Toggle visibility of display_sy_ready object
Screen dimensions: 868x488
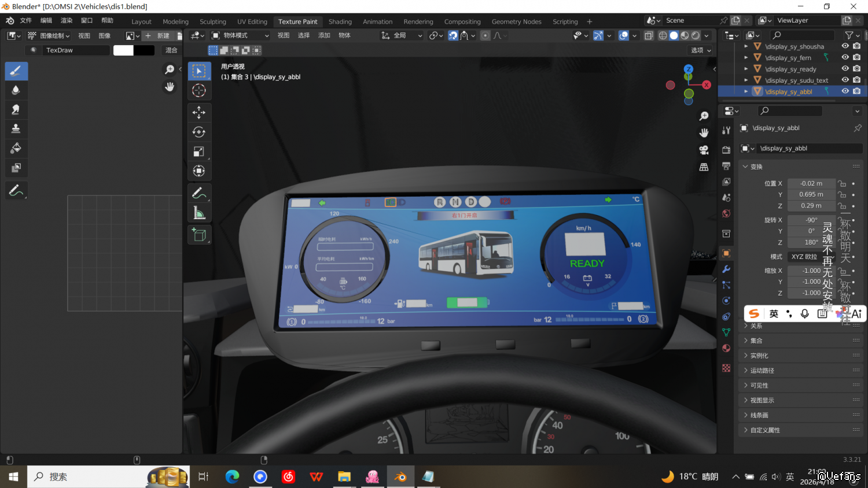point(845,69)
